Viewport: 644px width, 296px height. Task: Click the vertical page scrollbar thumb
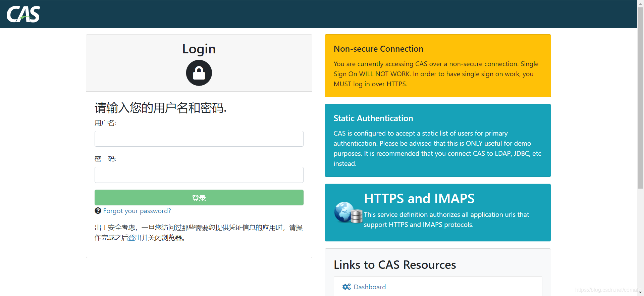(x=640, y=97)
